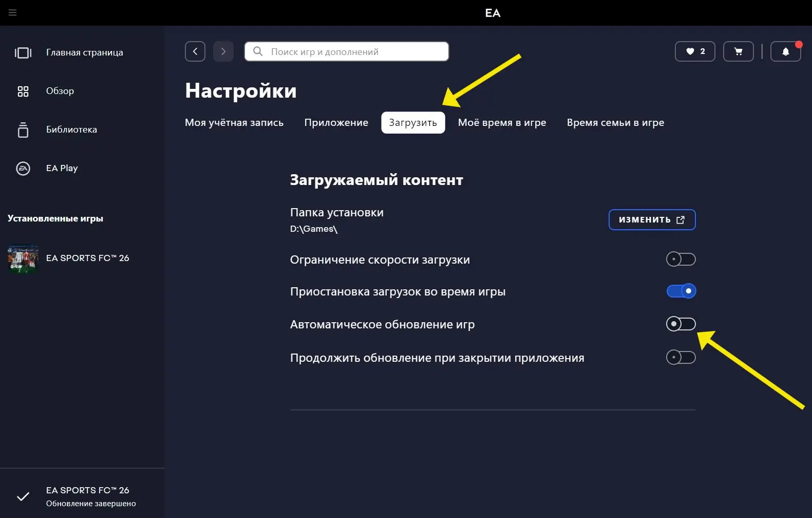Open the hamburger menu in the title bar
The width and height of the screenshot is (812, 518).
pyautogui.click(x=13, y=13)
